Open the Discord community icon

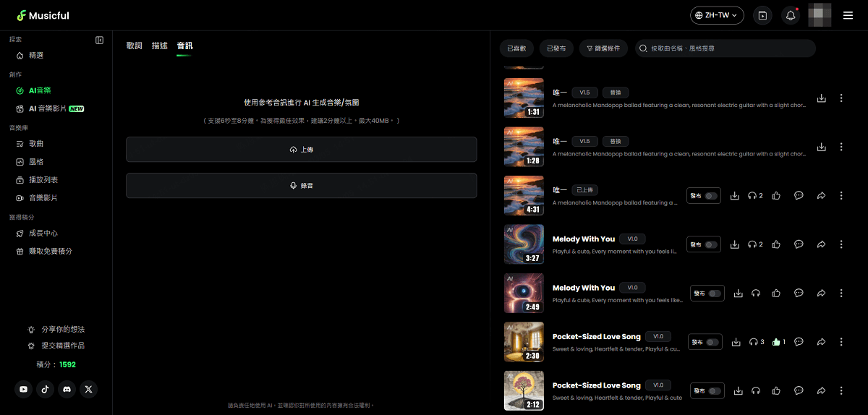click(67, 389)
